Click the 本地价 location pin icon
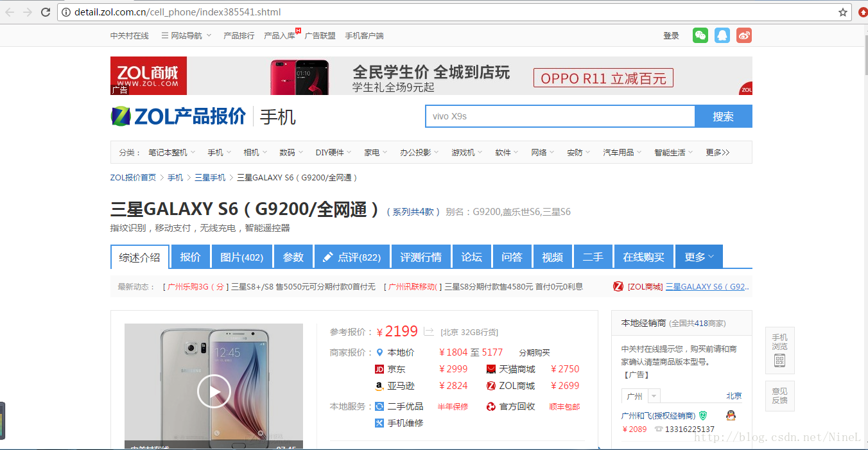This screenshot has height=450, width=868. [379, 352]
